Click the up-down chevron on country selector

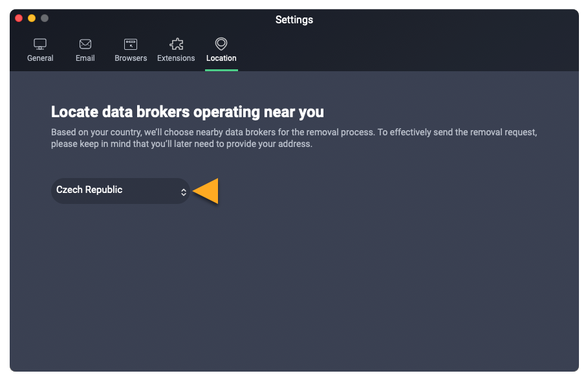[184, 192]
